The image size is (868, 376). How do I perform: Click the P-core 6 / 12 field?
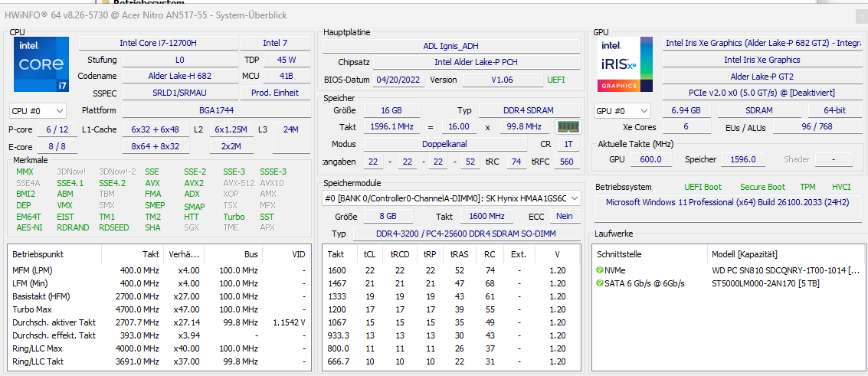click(57, 129)
